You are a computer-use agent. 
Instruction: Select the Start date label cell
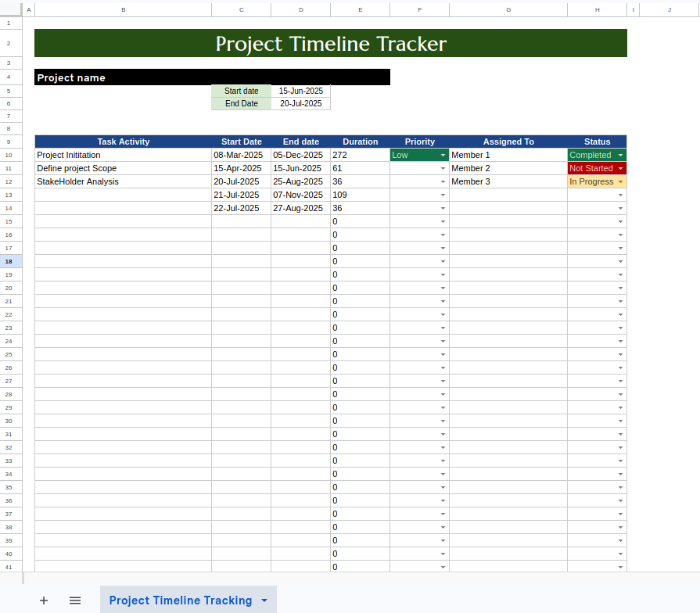click(x=241, y=91)
